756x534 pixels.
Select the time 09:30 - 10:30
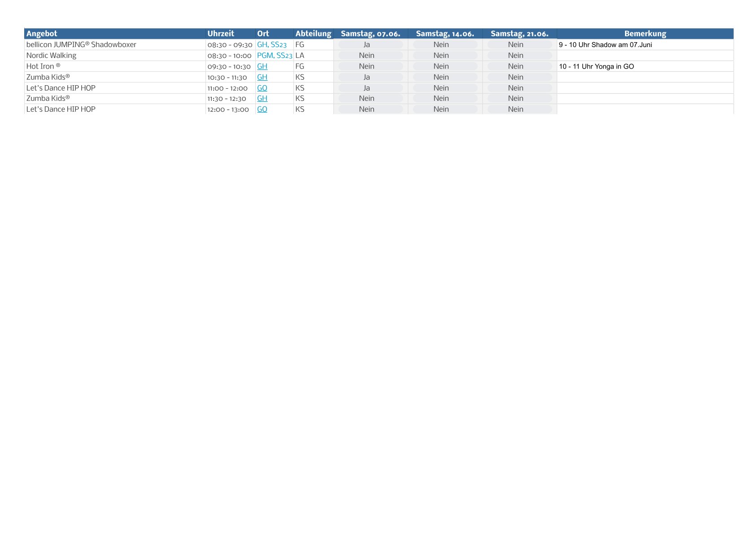click(229, 66)
